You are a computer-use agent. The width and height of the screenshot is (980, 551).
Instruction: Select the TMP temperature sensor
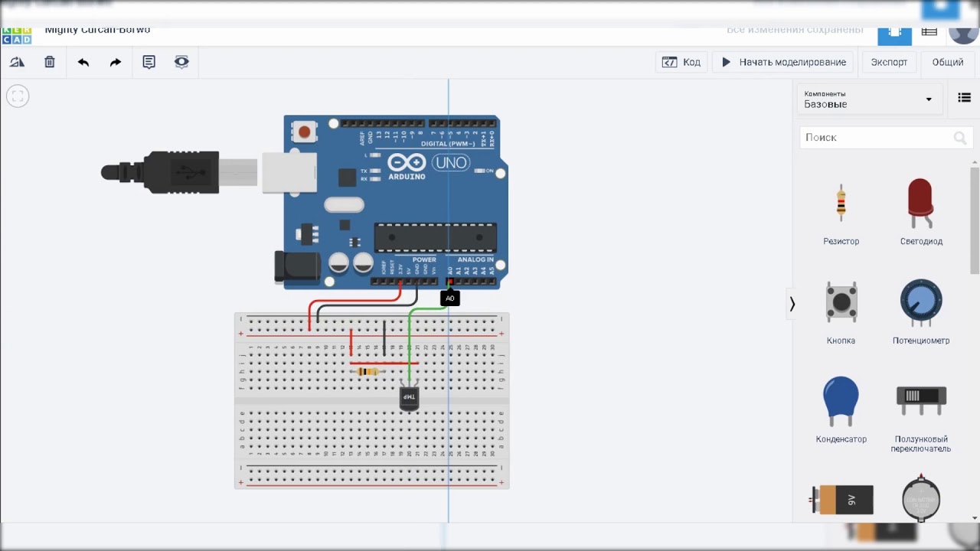410,398
